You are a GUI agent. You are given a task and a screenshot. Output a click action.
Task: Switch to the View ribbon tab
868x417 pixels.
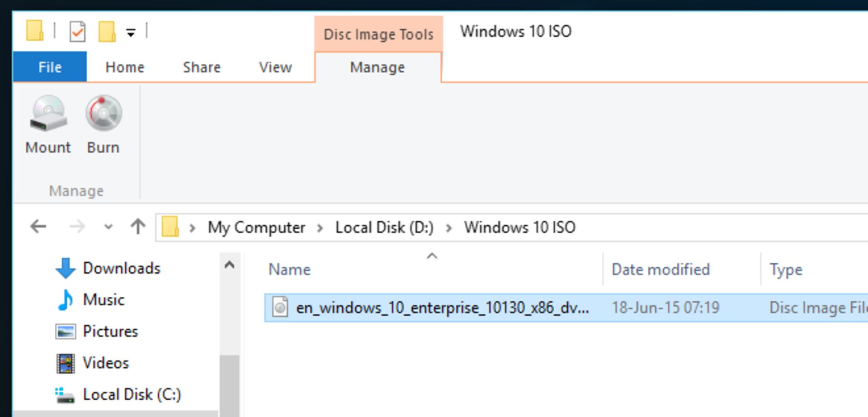click(x=274, y=67)
